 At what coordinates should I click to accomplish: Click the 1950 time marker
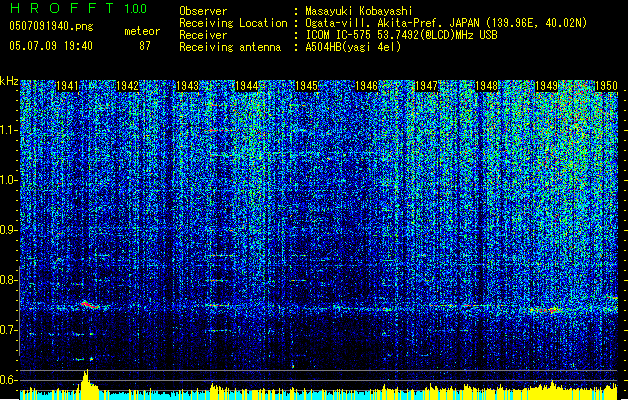606,86
